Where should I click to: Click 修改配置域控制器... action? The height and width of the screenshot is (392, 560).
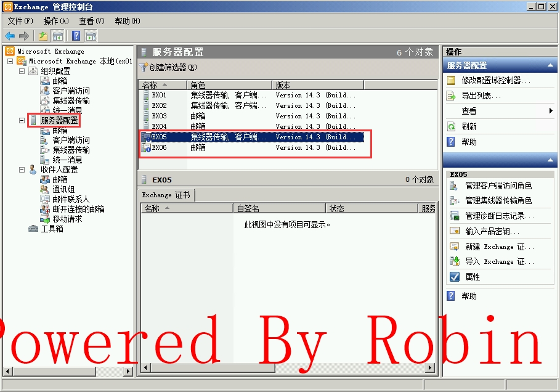496,80
